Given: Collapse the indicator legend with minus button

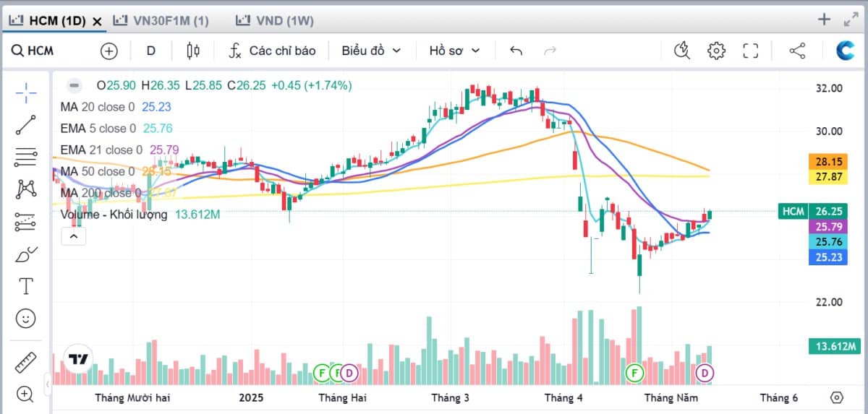Looking at the screenshot, I should pyautogui.click(x=74, y=85).
